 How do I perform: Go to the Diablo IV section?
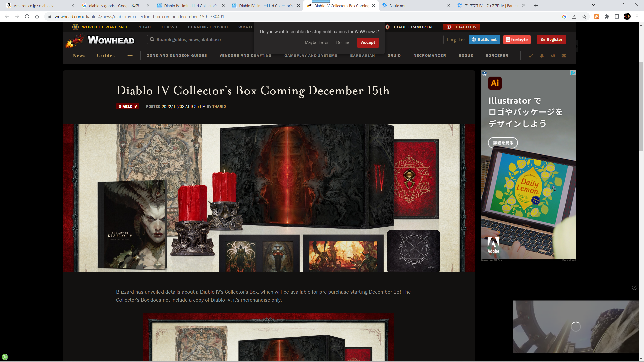[462, 27]
